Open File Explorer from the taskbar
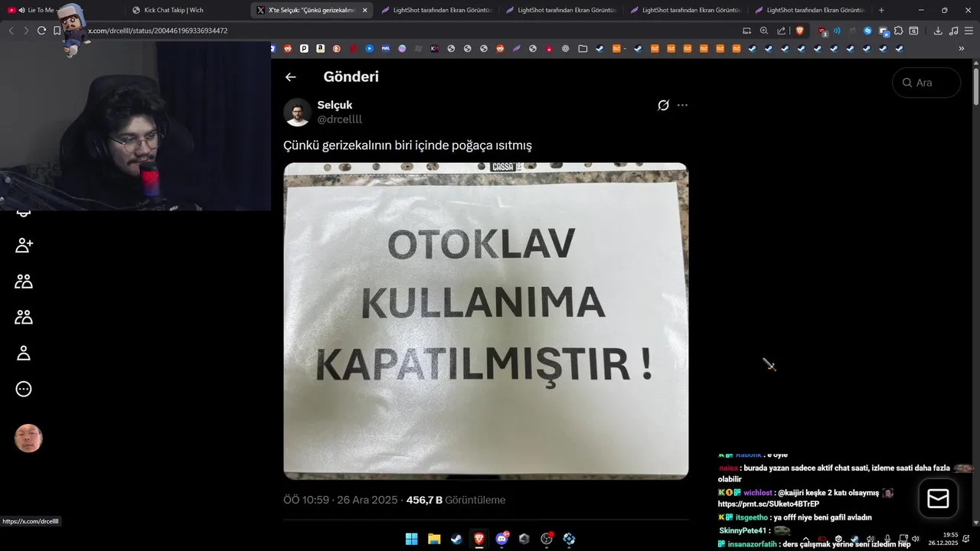 coord(434,539)
